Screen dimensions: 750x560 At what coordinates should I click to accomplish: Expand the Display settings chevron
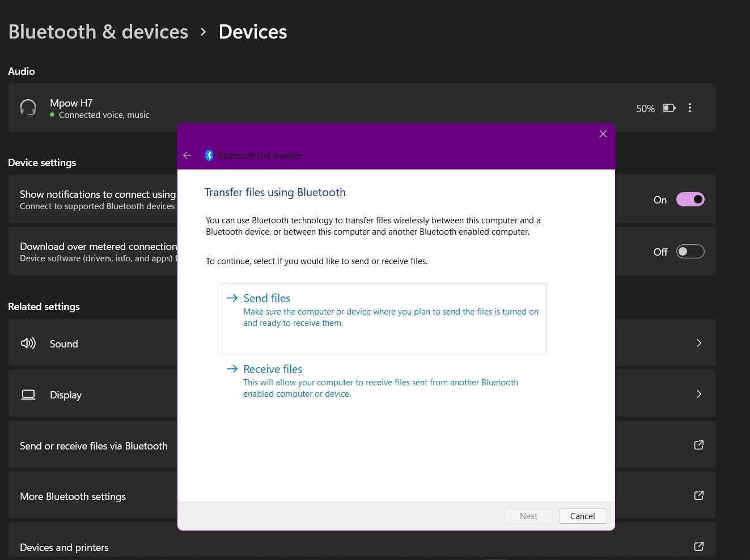tap(698, 394)
